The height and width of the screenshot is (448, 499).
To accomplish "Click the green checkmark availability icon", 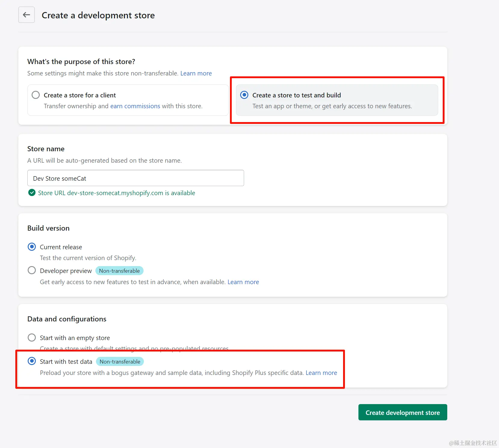I will tap(32, 193).
